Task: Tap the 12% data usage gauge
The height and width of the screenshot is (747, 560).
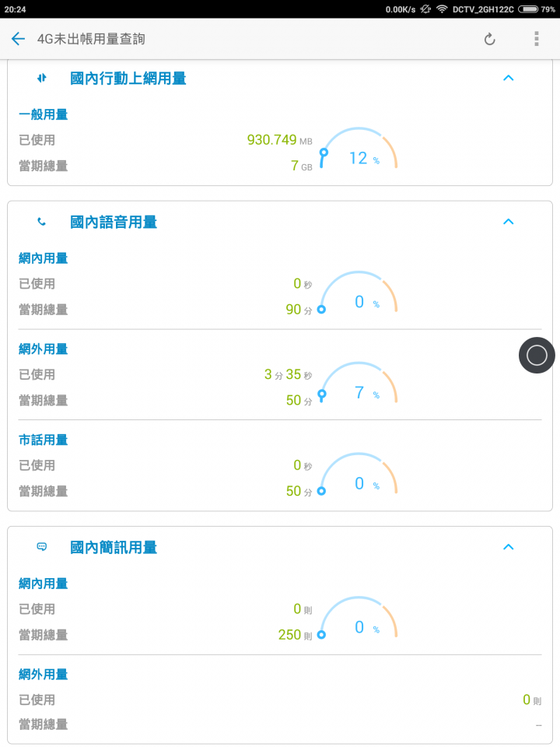Action: (359, 148)
